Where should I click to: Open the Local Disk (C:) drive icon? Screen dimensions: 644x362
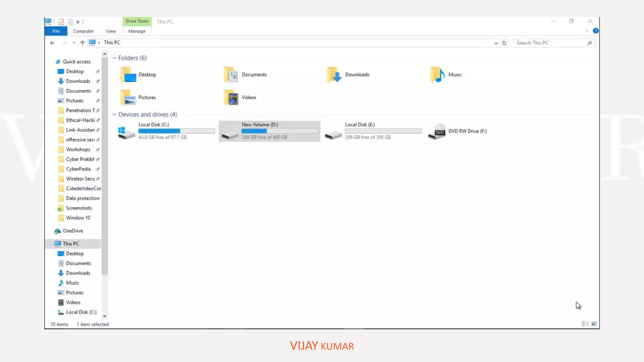coord(126,132)
